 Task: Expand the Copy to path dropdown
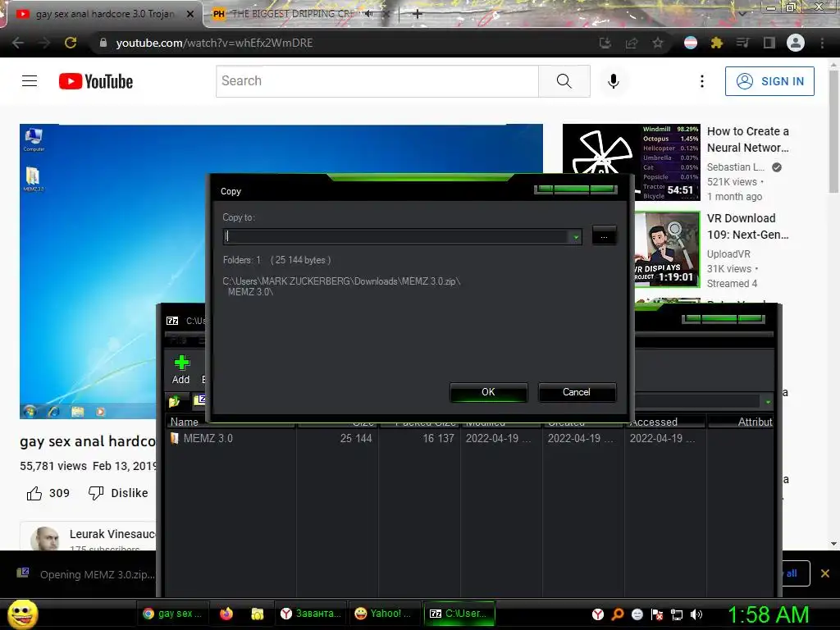575,237
